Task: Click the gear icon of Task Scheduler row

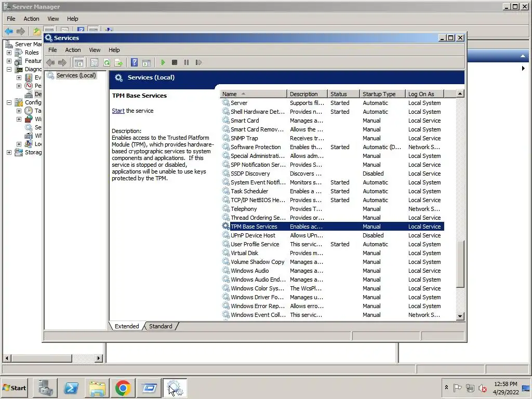Action: (225, 191)
